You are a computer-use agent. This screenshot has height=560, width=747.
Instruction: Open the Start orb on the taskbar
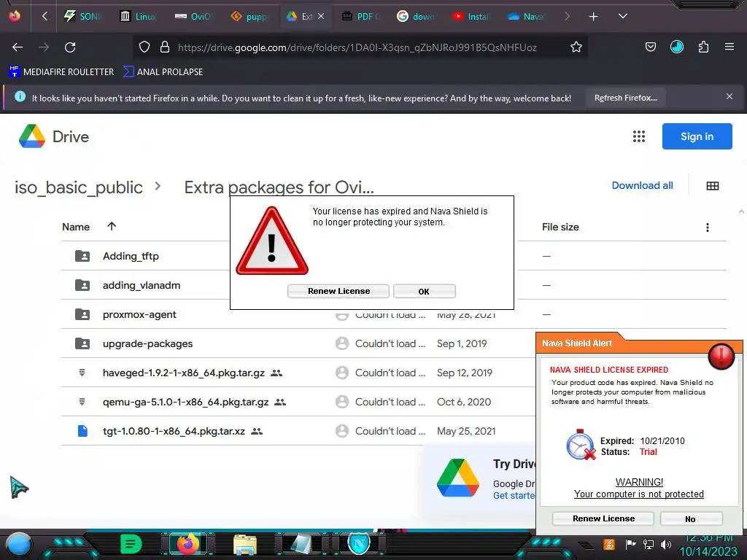coord(19,544)
